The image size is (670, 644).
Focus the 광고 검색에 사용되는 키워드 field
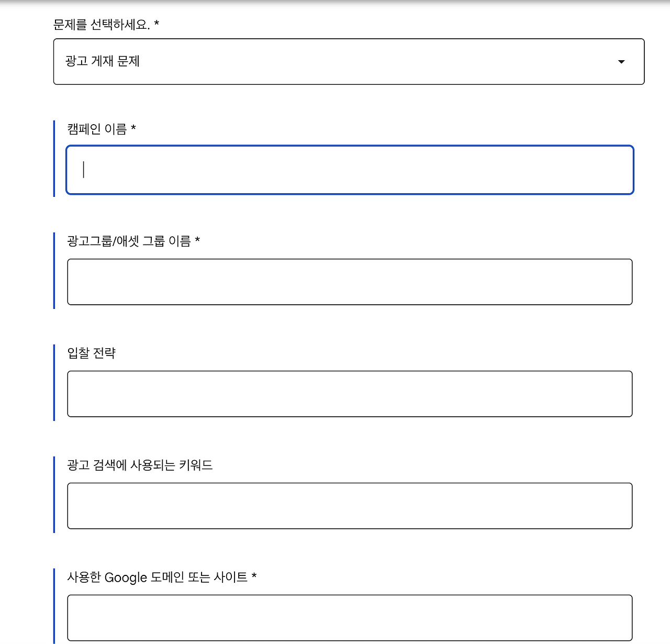(x=349, y=505)
